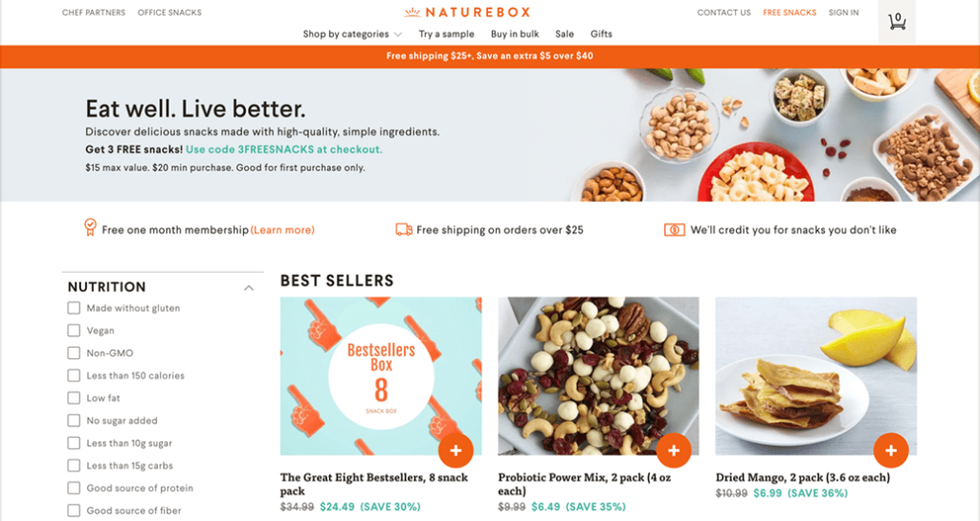Check the Made without gluten filter

(x=74, y=307)
